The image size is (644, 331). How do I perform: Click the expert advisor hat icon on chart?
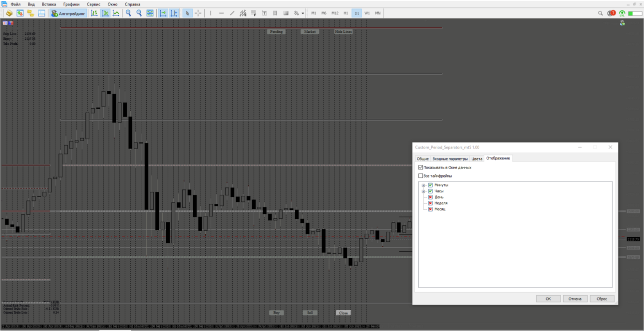point(623,23)
